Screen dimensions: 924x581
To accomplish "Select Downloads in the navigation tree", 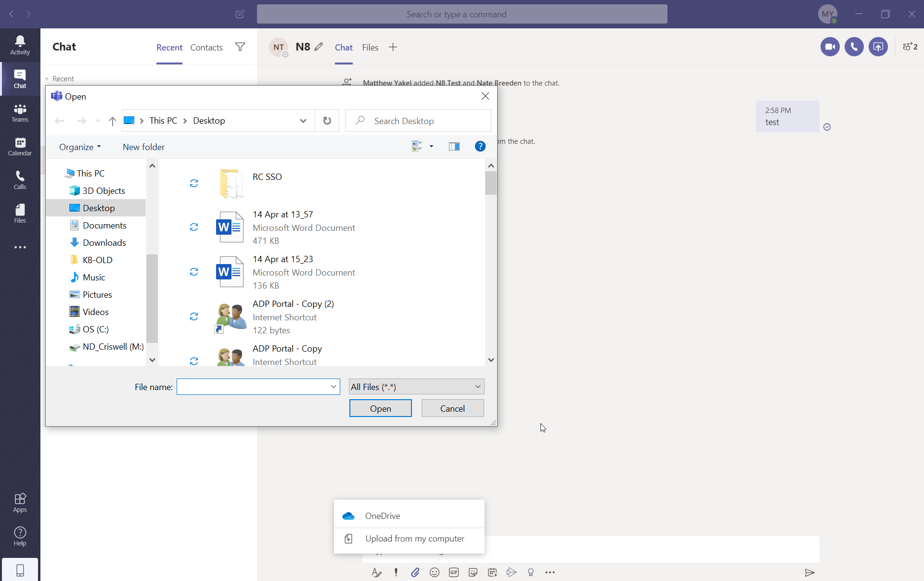I will 104,243.
